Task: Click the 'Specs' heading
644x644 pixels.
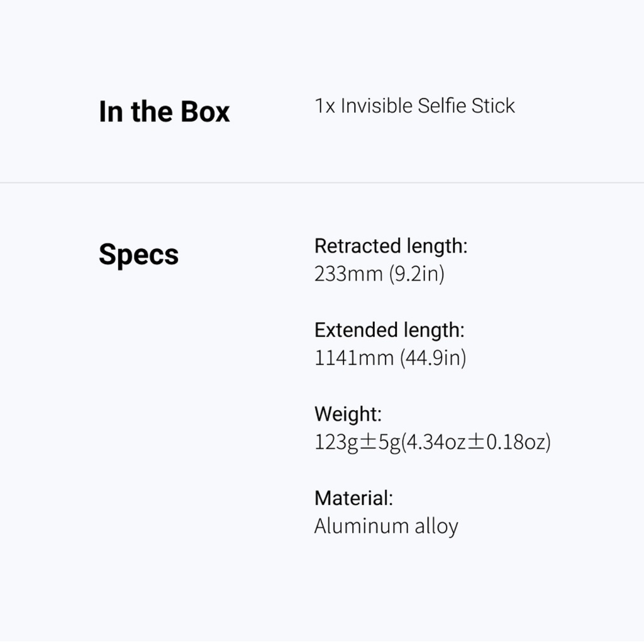Action: [139, 255]
